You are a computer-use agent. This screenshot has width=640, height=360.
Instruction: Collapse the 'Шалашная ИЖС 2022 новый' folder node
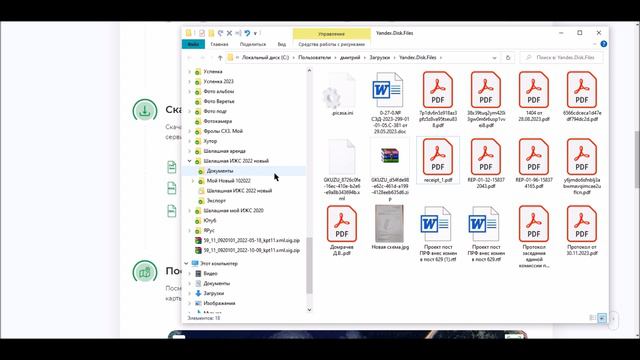(189, 161)
